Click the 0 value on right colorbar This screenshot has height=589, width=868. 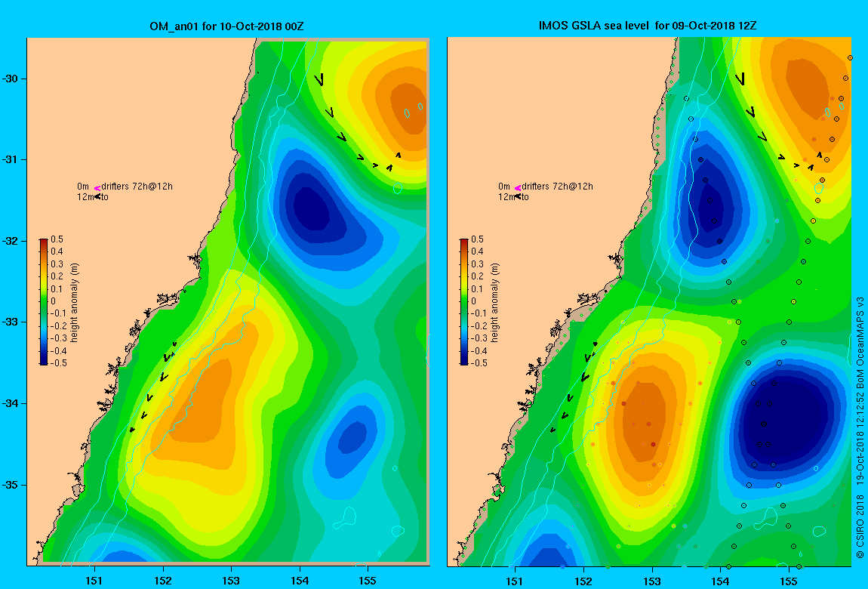pos(473,301)
